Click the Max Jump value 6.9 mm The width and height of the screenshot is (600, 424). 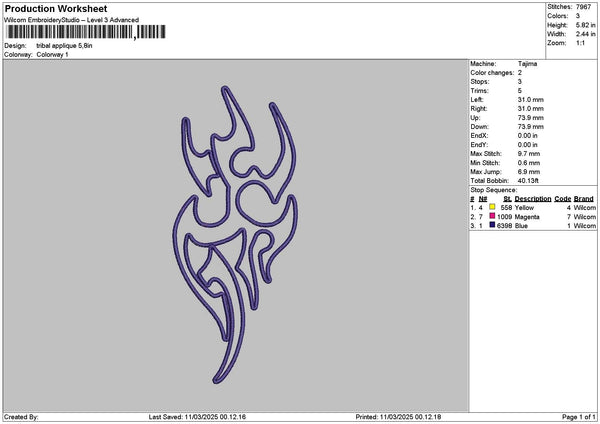pyautogui.click(x=529, y=172)
